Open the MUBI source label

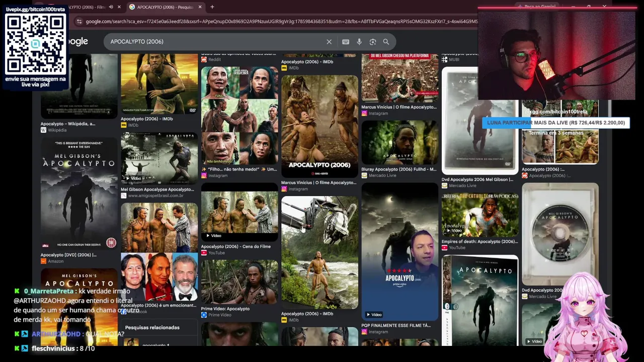(450, 59)
